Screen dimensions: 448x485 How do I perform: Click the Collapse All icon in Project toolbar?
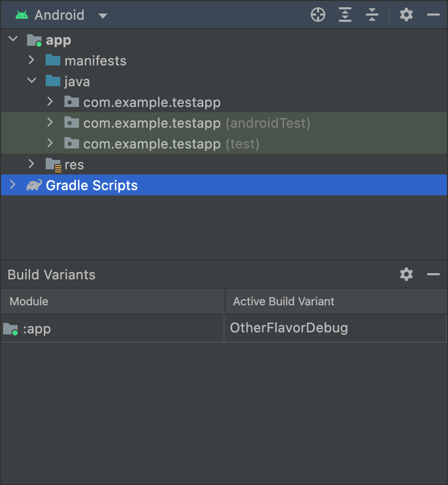(372, 15)
